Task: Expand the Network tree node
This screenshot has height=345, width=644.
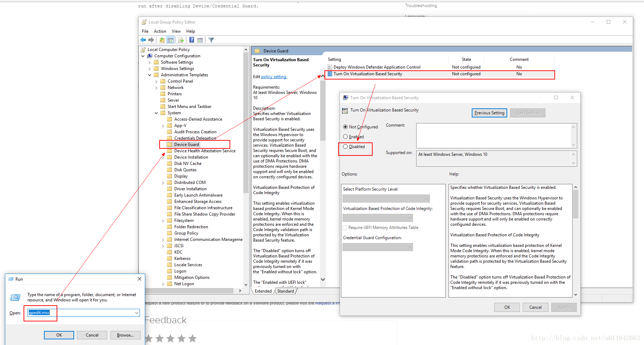Action: tap(156, 88)
